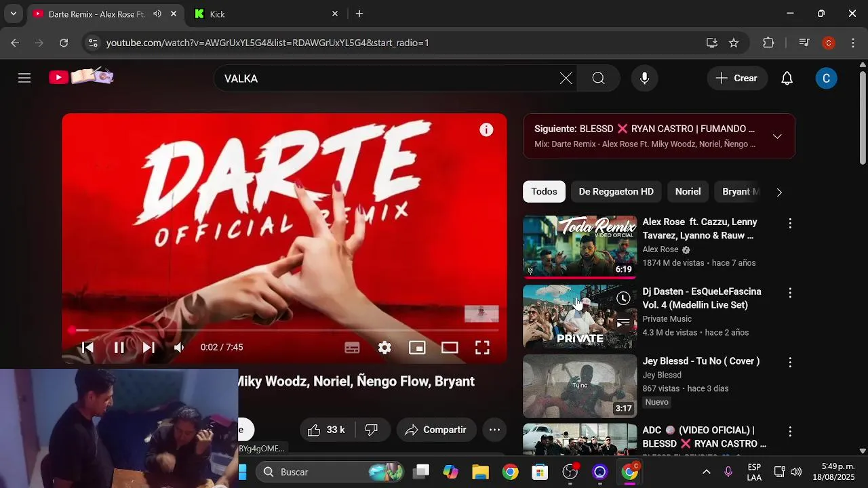Enter fullscreen video mode
The height and width of the screenshot is (488, 868).
[x=482, y=348]
